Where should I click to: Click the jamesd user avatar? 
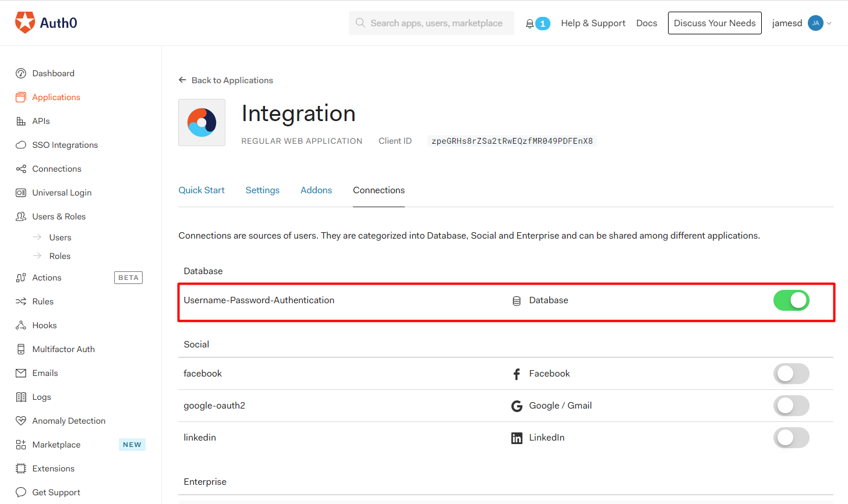(815, 23)
